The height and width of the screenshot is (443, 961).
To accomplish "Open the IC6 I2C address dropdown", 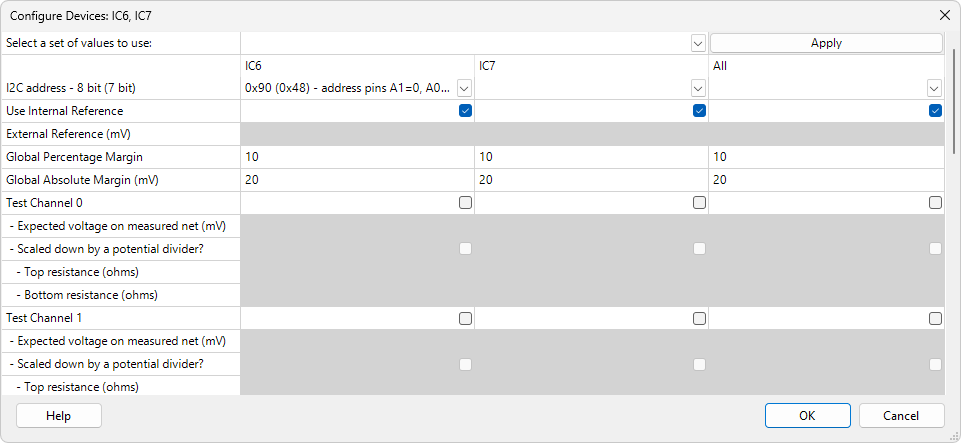I will (464, 88).
